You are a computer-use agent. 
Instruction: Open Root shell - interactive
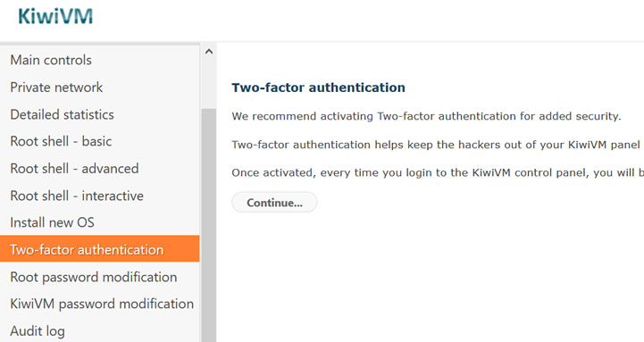(100, 196)
